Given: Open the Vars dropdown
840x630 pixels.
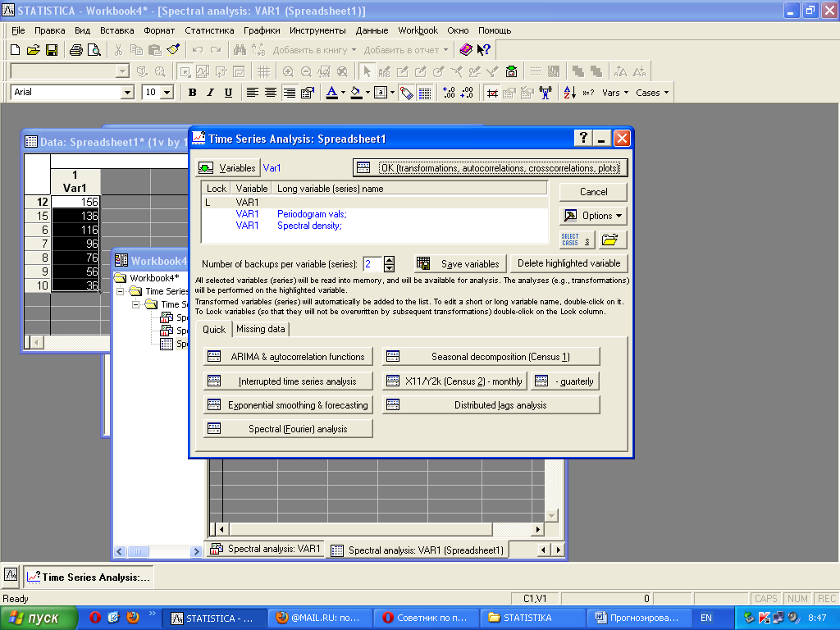Looking at the screenshot, I should point(615,93).
